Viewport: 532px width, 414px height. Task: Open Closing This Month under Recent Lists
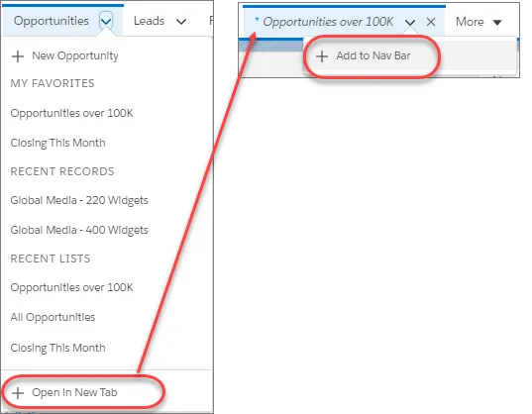pos(58,348)
